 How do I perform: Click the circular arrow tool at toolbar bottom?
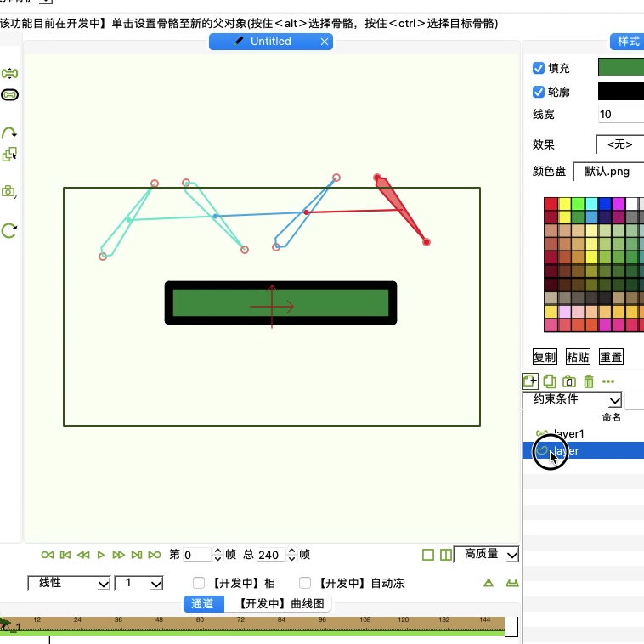(9, 230)
